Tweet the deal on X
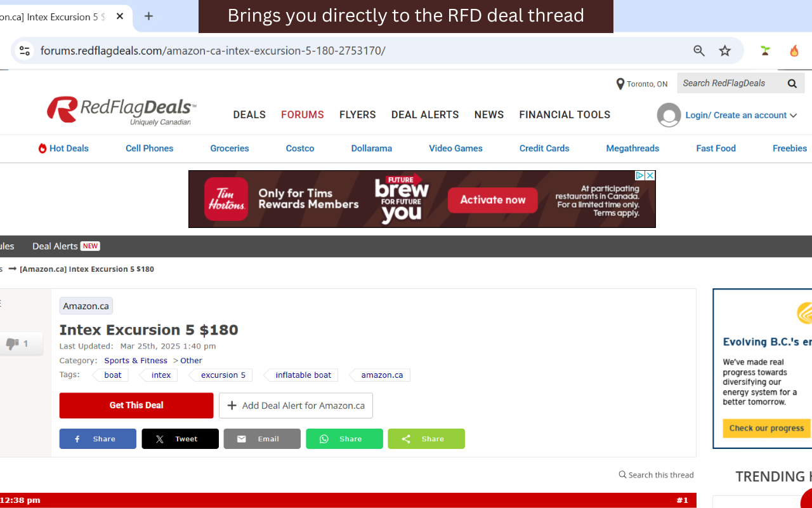The width and height of the screenshot is (812, 508). 180,439
